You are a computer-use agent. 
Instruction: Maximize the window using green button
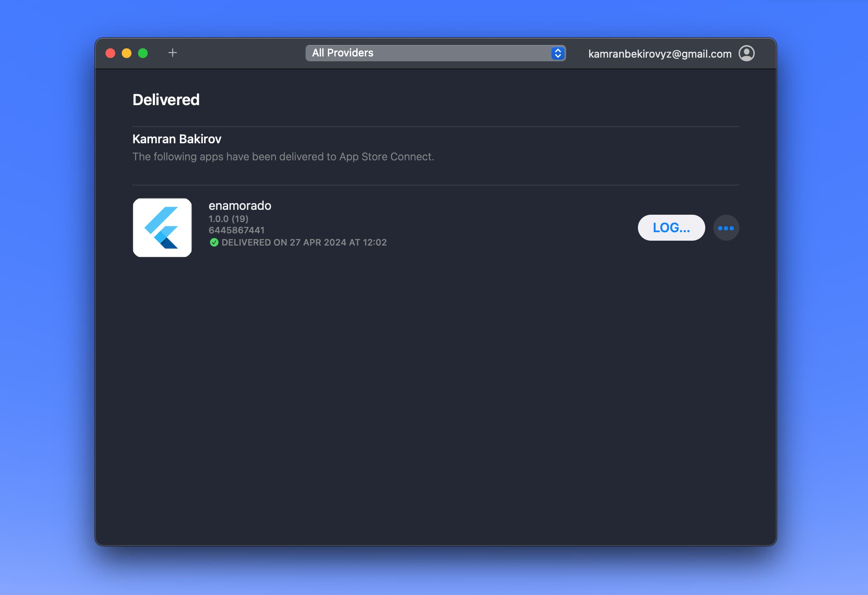tap(143, 53)
